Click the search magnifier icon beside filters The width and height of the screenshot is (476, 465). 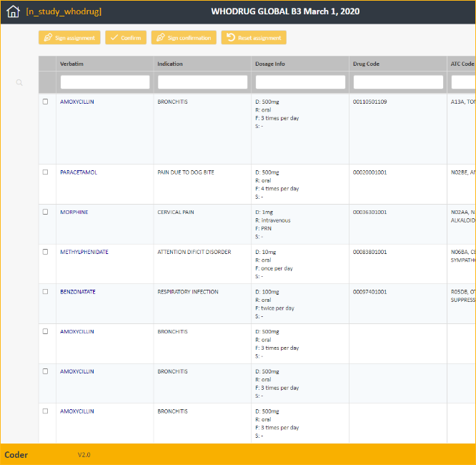tap(19, 83)
